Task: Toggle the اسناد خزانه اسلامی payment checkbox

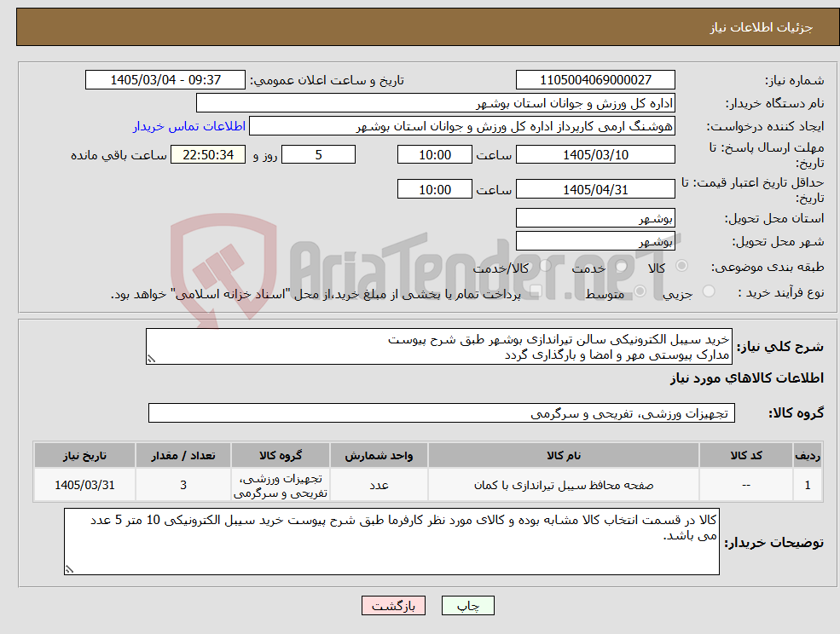Action: (536, 291)
